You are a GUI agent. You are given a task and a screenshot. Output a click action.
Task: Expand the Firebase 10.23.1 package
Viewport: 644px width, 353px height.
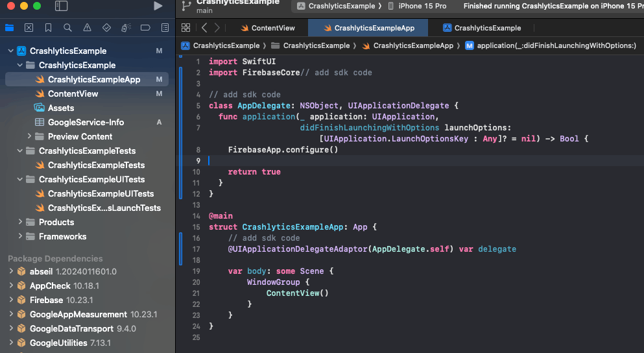click(11, 300)
